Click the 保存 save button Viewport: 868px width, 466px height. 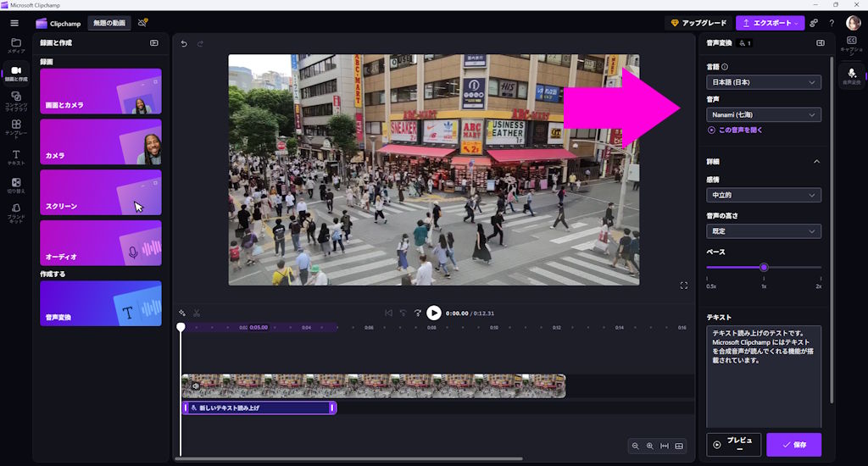(x=793, y=445)
